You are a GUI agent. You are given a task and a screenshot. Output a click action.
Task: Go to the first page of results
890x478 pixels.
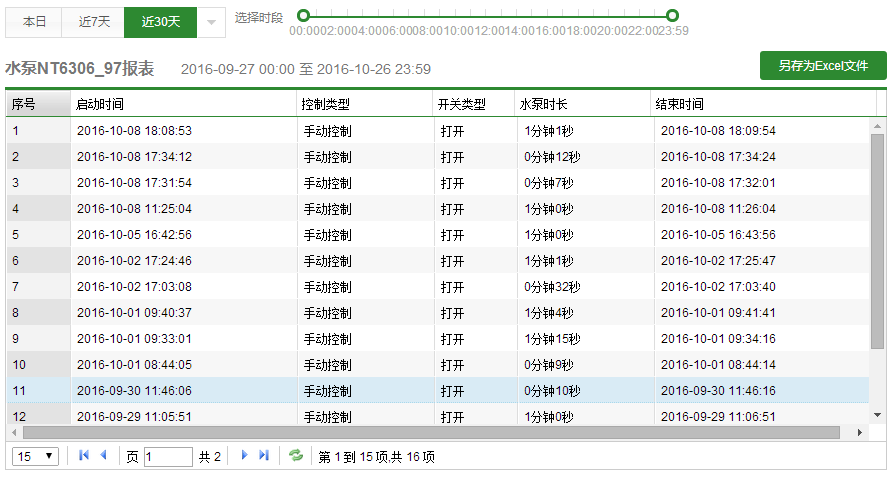tap(84, 456)
